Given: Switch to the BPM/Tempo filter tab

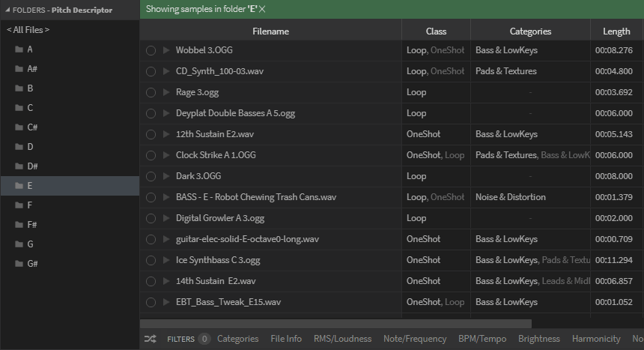Looking at the screenshot, I should tap(483, 339).
